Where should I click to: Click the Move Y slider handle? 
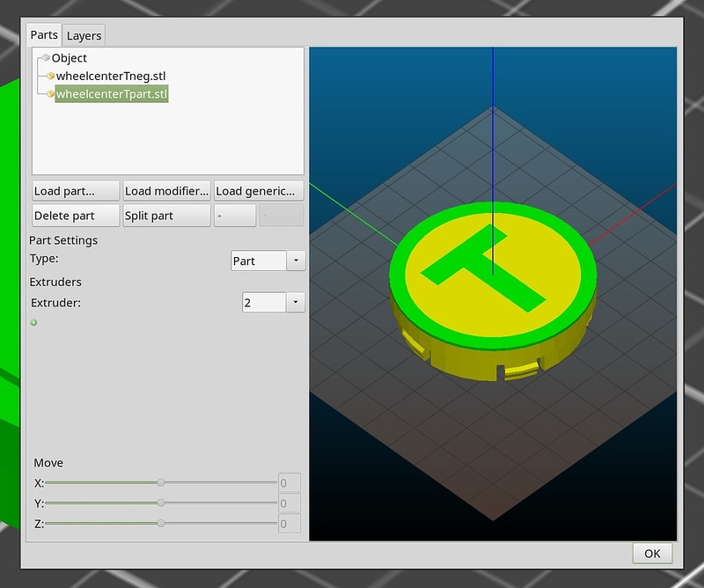[x=161, y=503]
